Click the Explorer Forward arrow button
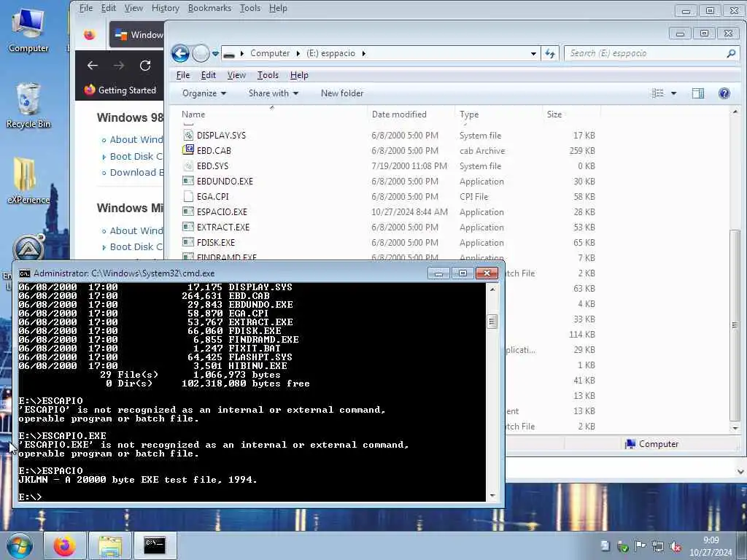Screen dimensions: 747x560 pyautogui.click(x=201, y=53)
